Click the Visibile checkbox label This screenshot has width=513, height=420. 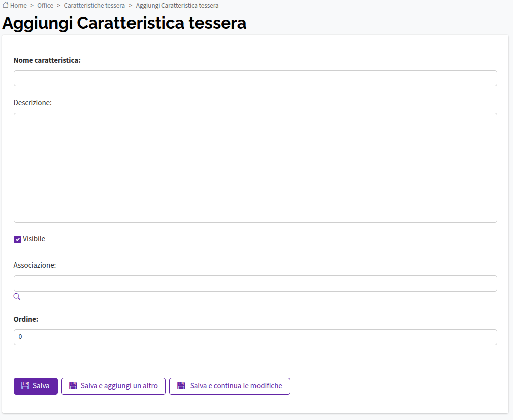click(34, 239)
